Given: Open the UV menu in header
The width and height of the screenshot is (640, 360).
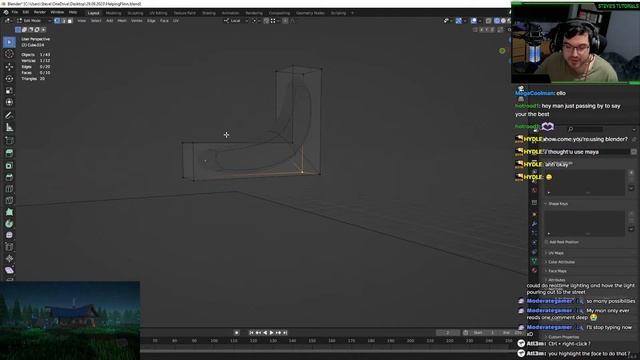Looking at the screenshot, I should coord(176,20).
